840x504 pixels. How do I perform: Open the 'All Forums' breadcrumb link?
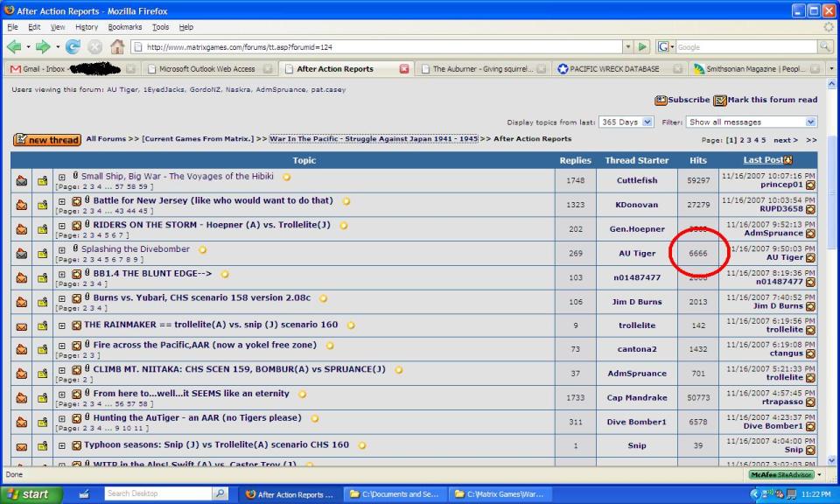(106, 139)
